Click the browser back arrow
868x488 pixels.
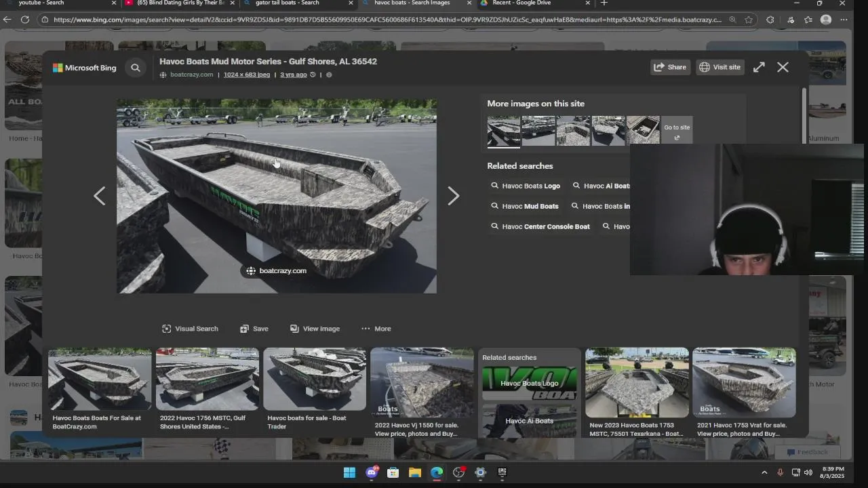[7, 20]
